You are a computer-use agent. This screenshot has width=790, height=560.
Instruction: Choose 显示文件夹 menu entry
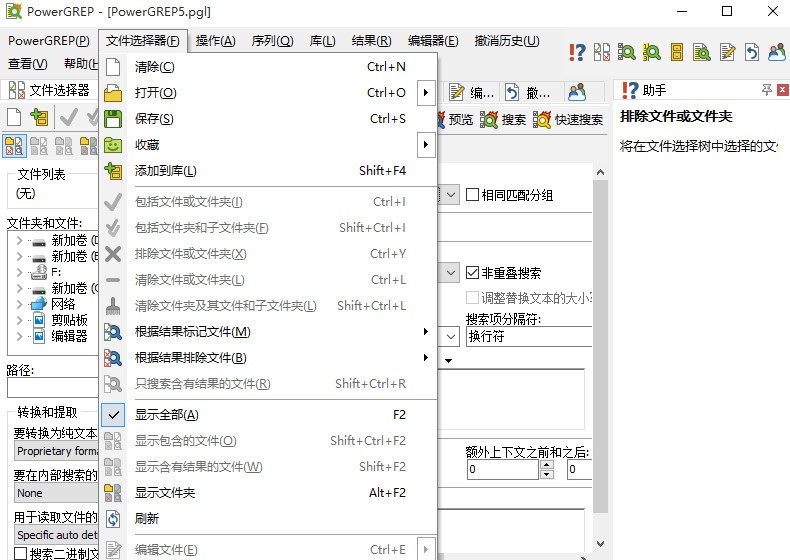point(268,492)
